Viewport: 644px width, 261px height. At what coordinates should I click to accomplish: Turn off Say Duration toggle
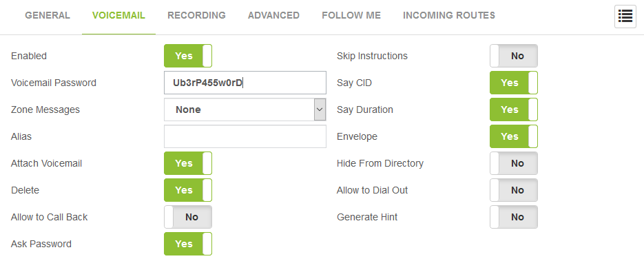pos(513,109)
